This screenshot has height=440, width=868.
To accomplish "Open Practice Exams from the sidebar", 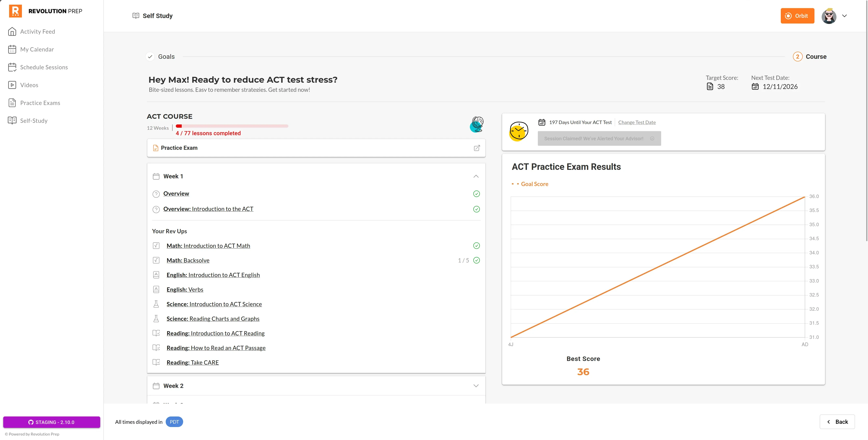I will (40, 103).
